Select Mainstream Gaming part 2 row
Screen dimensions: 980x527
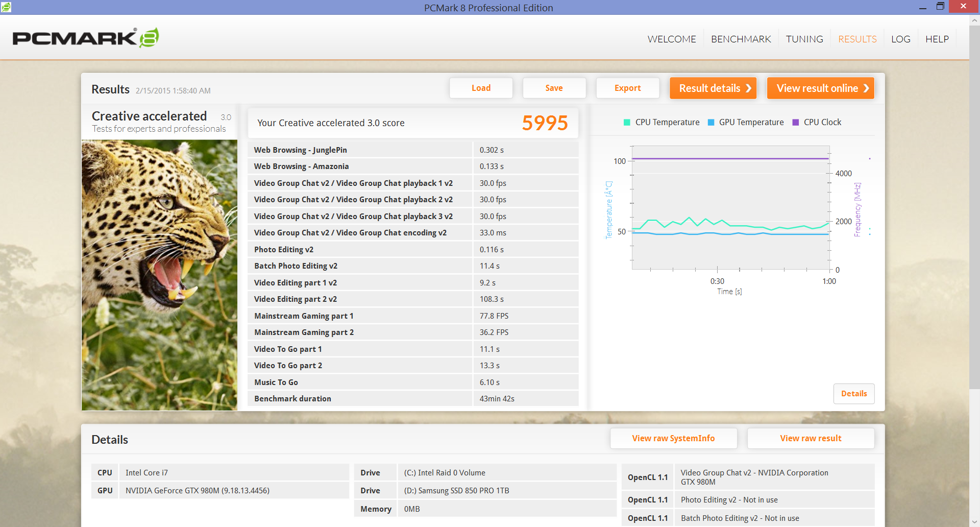point(413,332)
